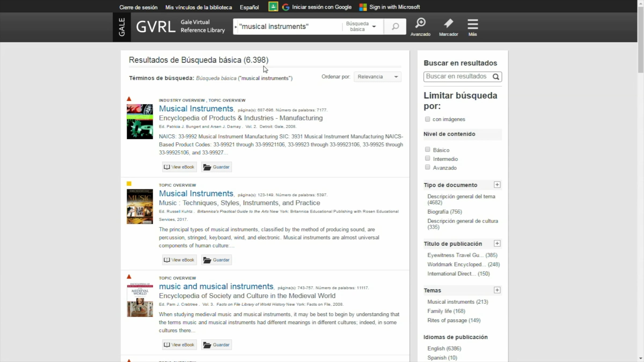Image resolution: width=644 pixels, height=362 pixels.
Task: Expand the Temas section
Action: (497, 290)
